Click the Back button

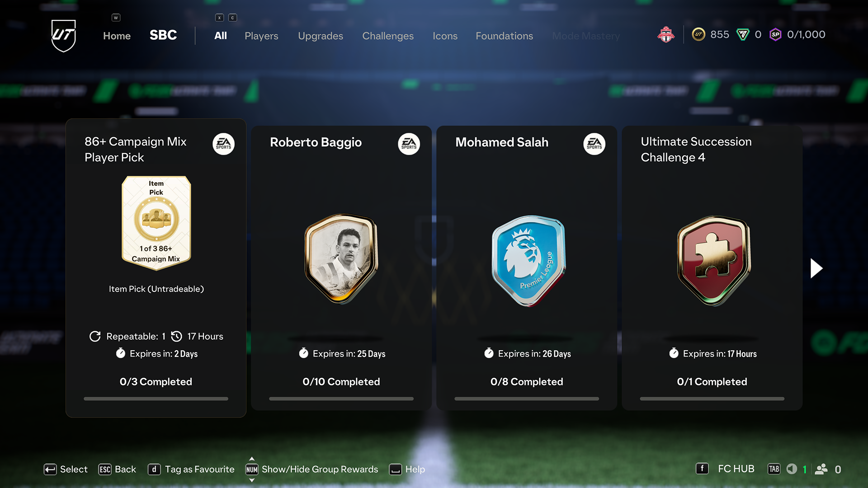[x=118, y=469]
